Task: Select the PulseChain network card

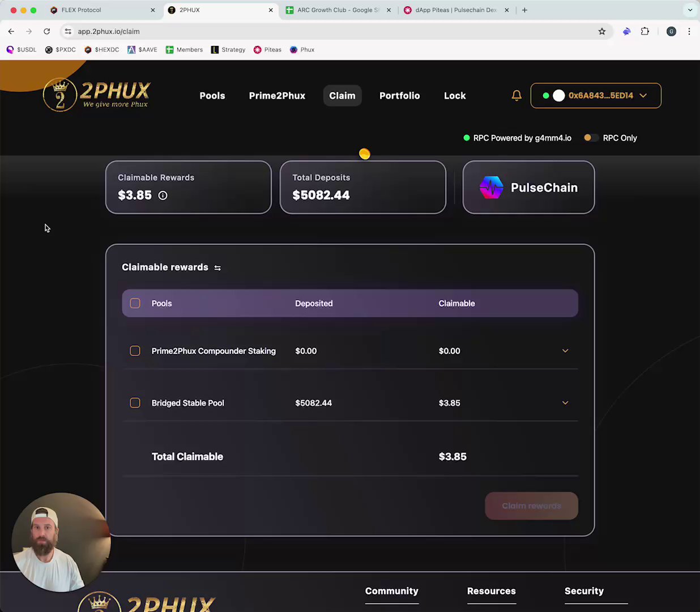Action: pyautogui.click(x=528, y=188)
